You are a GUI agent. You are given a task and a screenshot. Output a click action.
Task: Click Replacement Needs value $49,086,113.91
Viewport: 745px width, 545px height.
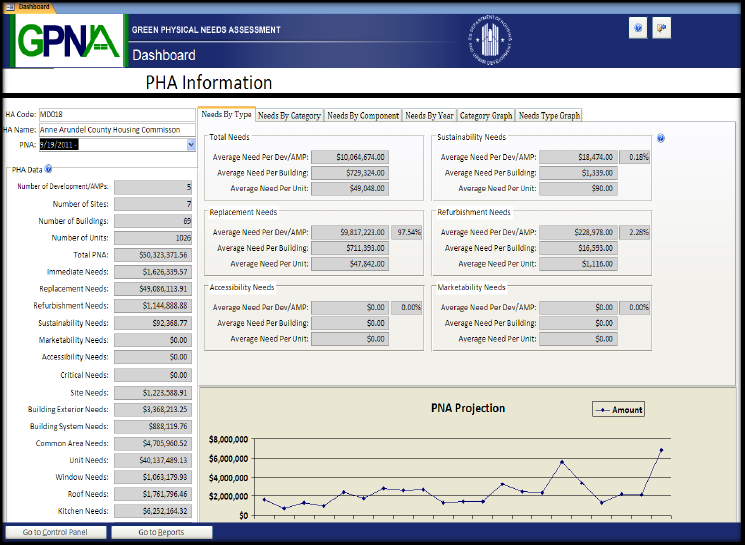click(153, 289)
